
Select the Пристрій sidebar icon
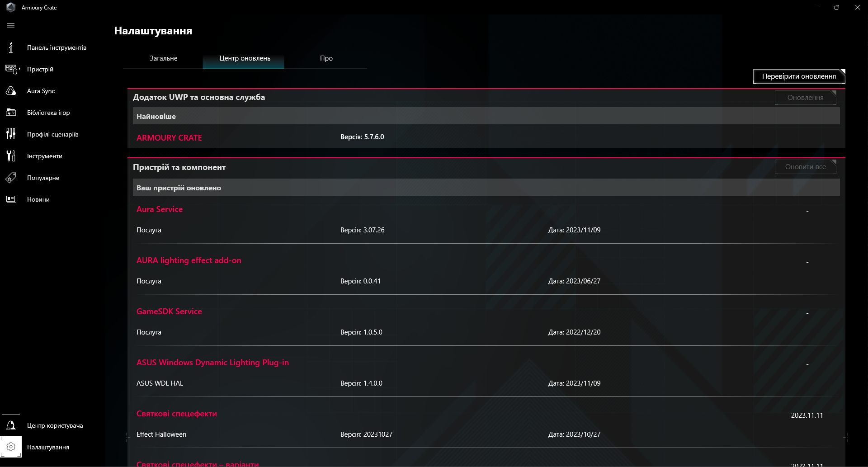pyautogui.click(x=11, y=69)
